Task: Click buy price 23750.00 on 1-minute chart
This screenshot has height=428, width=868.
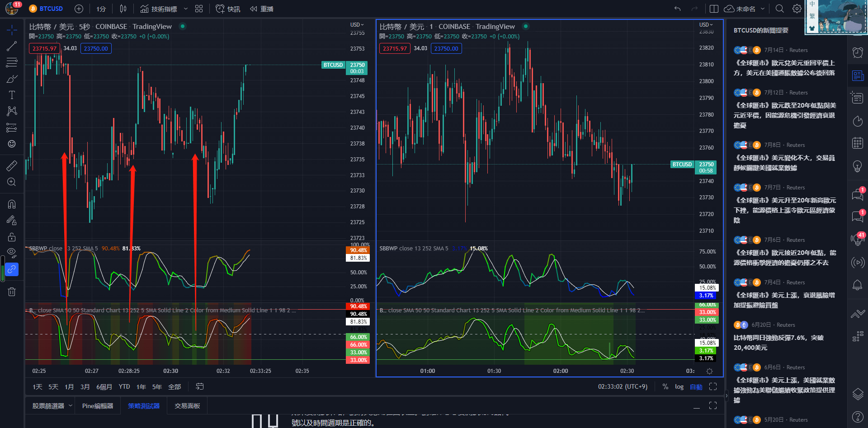Action: [x=446, y=48]
